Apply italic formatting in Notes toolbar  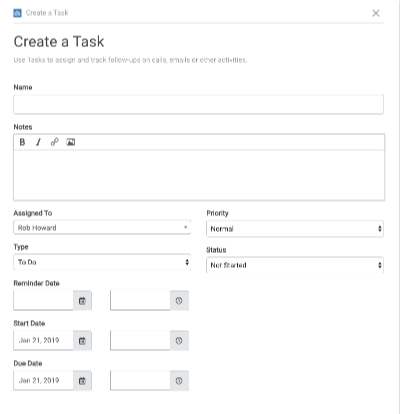point(38,142)
